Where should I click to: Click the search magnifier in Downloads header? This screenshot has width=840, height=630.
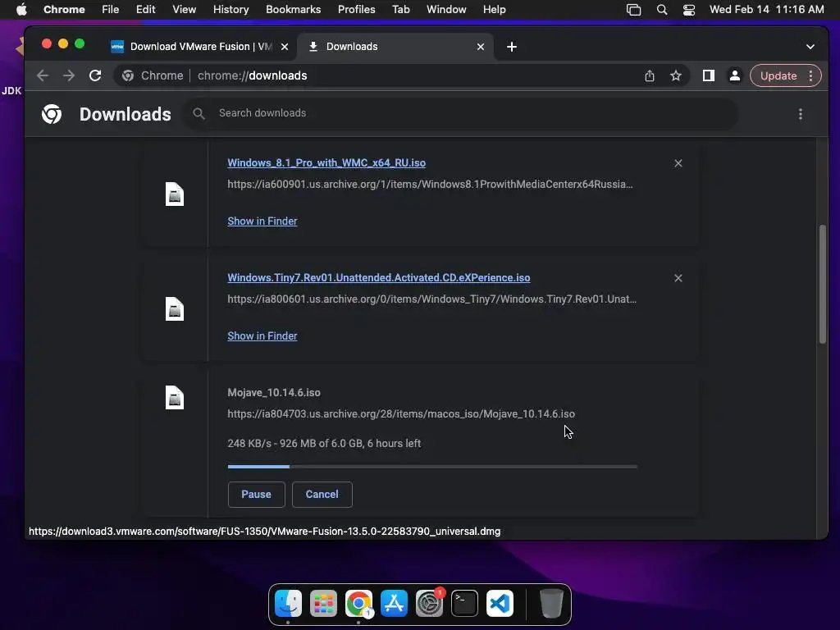click(199, 113)
